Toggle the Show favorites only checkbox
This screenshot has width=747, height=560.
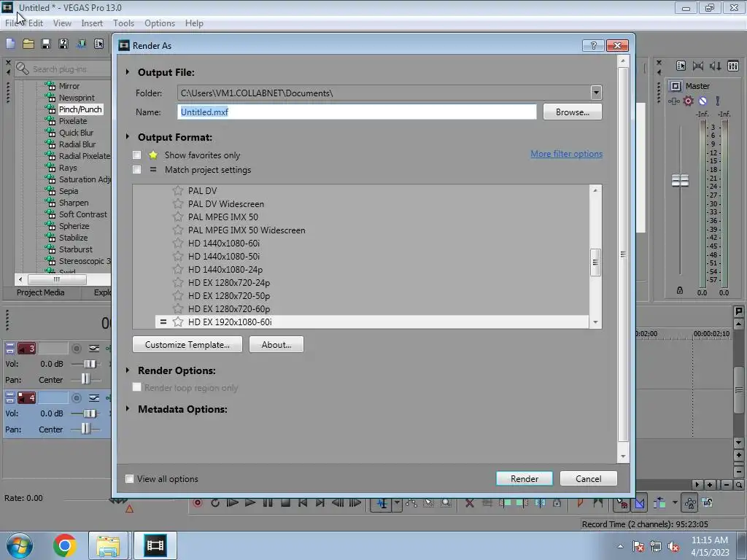tap(136, 155)
